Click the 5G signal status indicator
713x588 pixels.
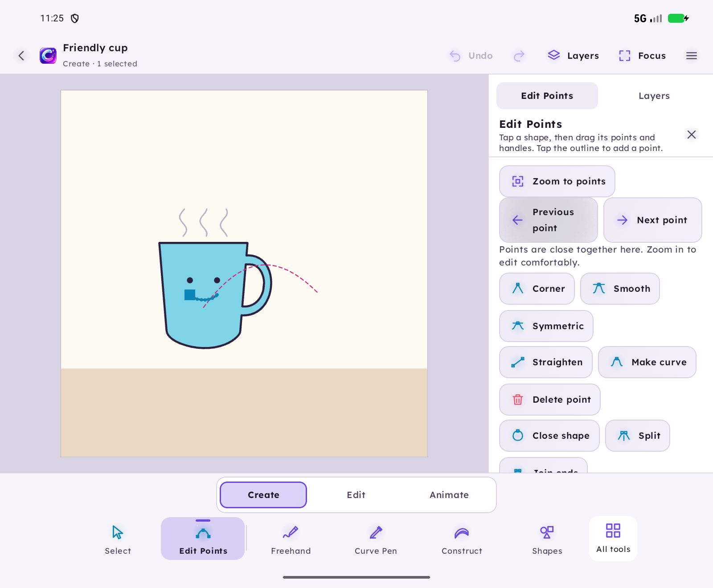pos(648,18)
